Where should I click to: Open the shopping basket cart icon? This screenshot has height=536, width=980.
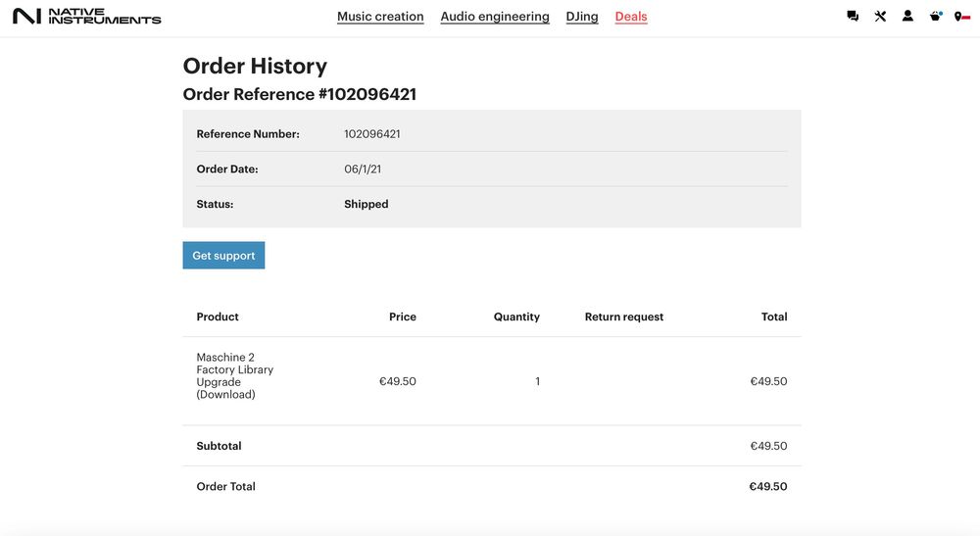[935, 17]
